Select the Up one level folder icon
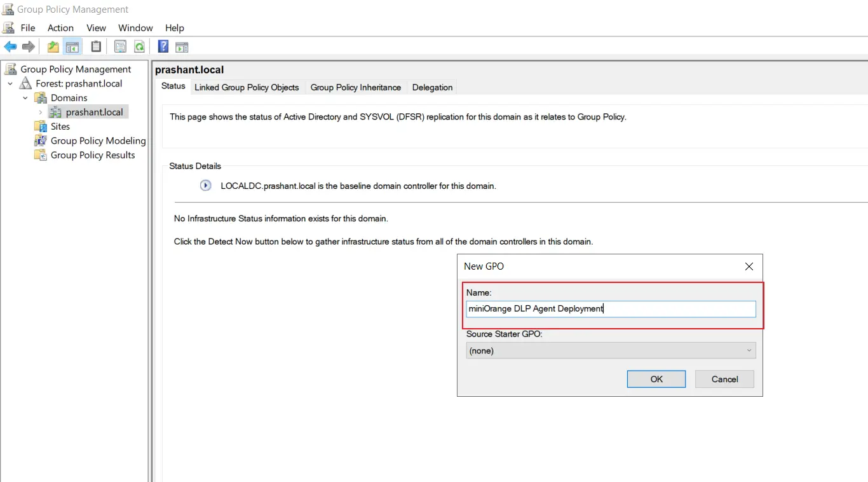The image size is (868, 482). (x=53, y=46)
